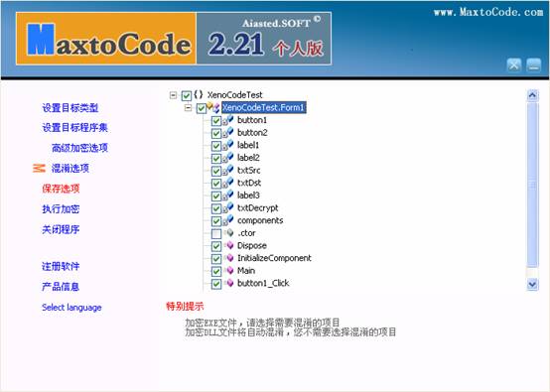
Task: Minimize the MaxtoCode window
Action: point(533,65)
